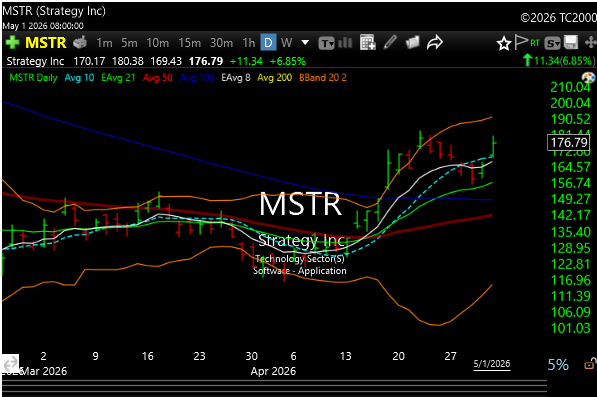Viewport: 597px width, 397px height.
Task: Open the notes folder icon
Action: (x=412, y=42)
